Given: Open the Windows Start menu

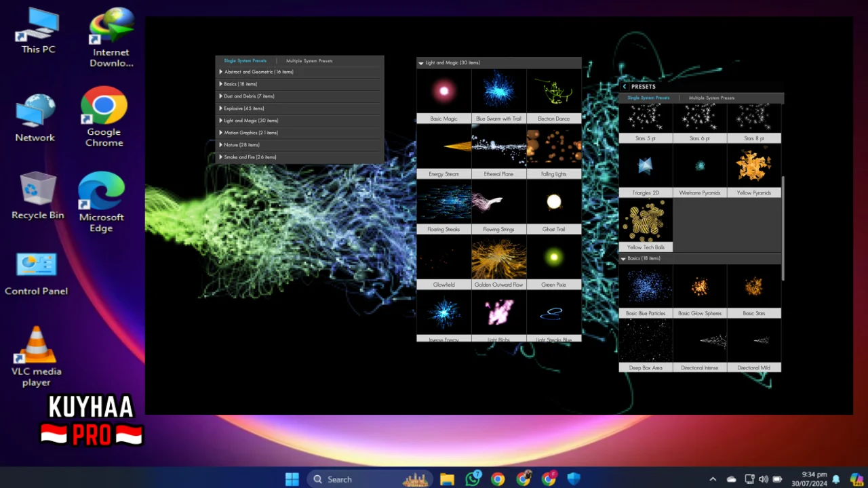Looking at the screenshot, I should 292,479.
